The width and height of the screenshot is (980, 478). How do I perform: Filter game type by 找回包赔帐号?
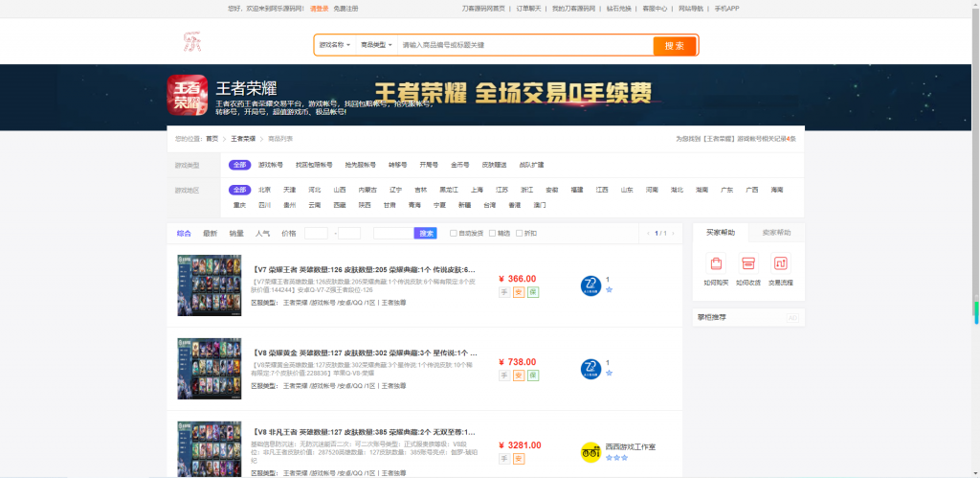(x=314, y=165)
